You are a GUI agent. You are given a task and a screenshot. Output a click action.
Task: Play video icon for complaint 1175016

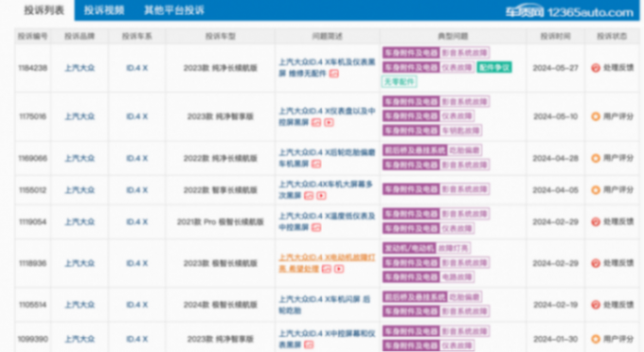click(329, 122)
